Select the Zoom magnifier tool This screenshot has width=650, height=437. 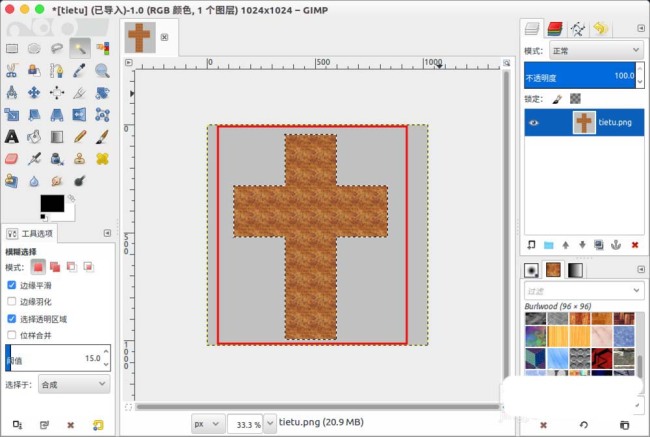coord(102,71)
